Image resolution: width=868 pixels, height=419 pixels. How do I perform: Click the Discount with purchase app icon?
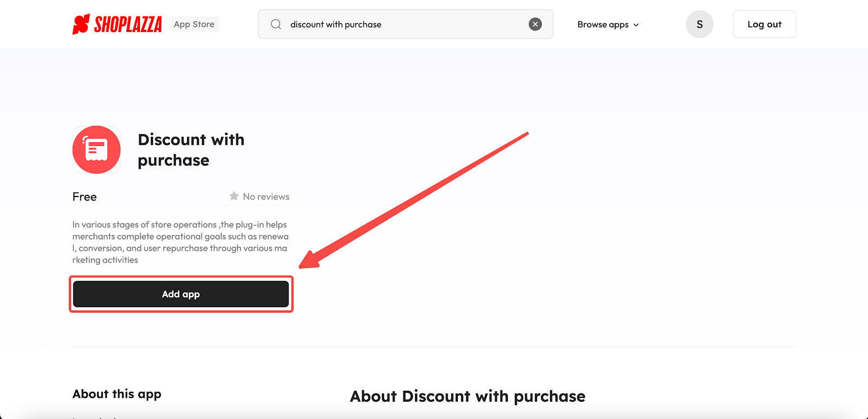pyautogui.click(x=97, y=150)
